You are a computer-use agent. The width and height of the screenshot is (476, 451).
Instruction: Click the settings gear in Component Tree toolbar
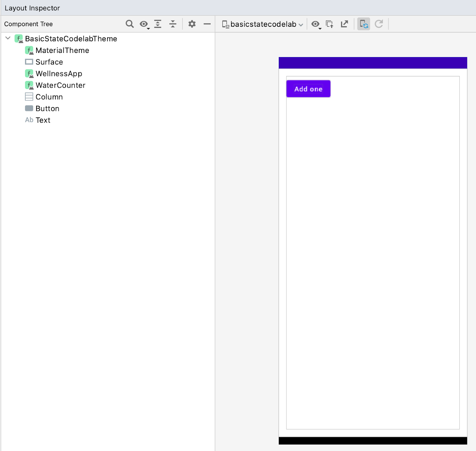(x=192, y=24)
